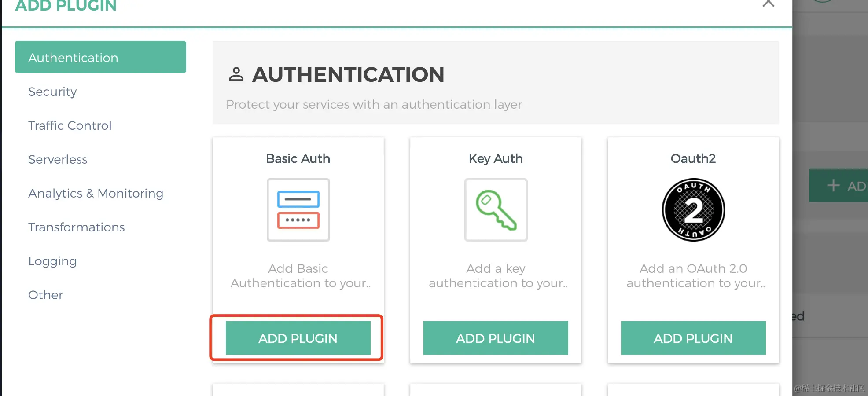Add the Basic Auth plugin
This screenshot has width=868, height=396.
pos(298,338)
